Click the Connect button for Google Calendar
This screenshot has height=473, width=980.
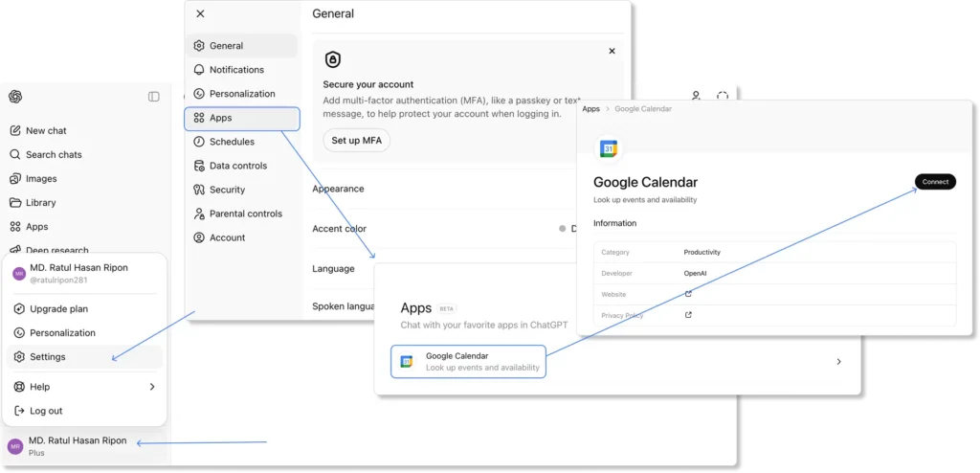935,182
